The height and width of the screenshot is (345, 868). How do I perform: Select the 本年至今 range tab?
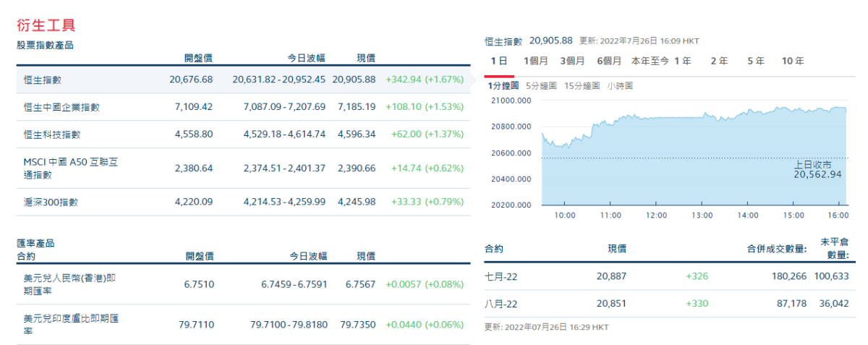[x=650, y=61]
